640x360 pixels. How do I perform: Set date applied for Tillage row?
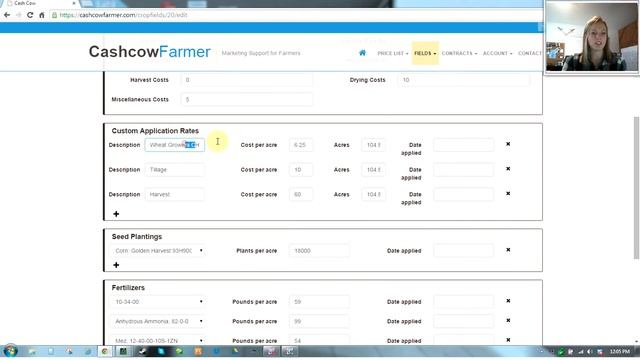pos(464,170)
